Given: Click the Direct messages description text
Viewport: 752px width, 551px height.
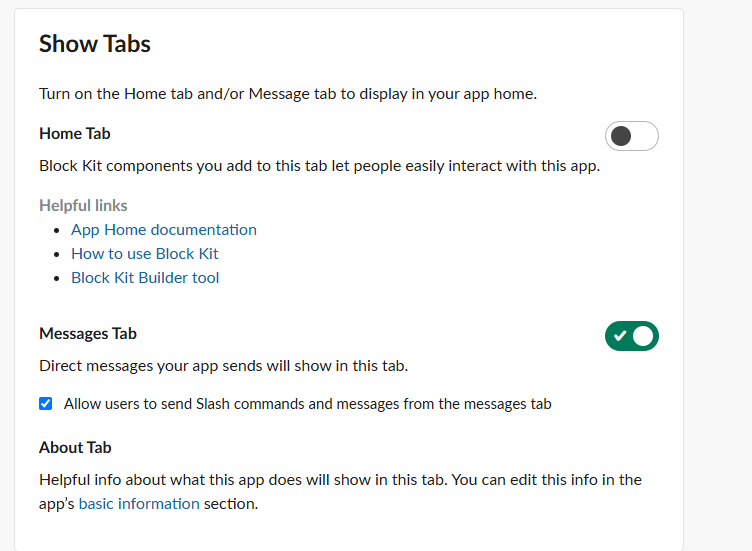Looking at the screenshot, I should click(x=223, y=366).
